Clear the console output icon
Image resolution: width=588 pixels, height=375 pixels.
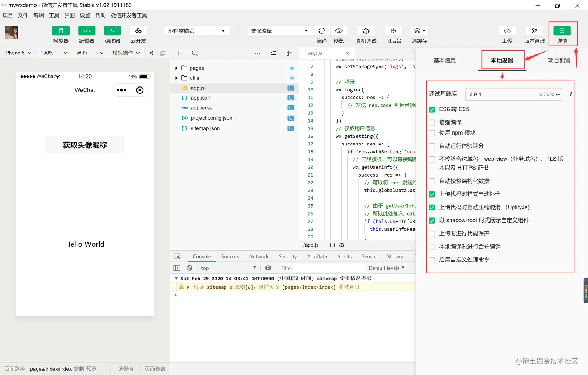[189, 268]
